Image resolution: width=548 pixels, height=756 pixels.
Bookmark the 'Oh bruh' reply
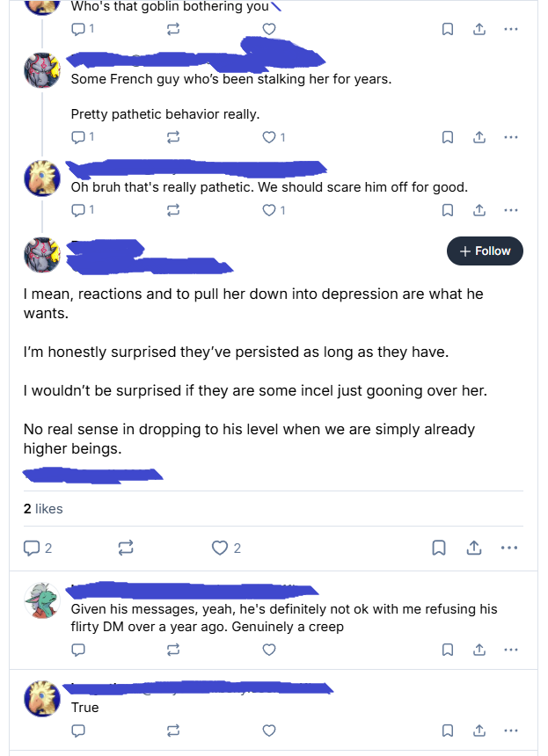click(x=447, y=210)
